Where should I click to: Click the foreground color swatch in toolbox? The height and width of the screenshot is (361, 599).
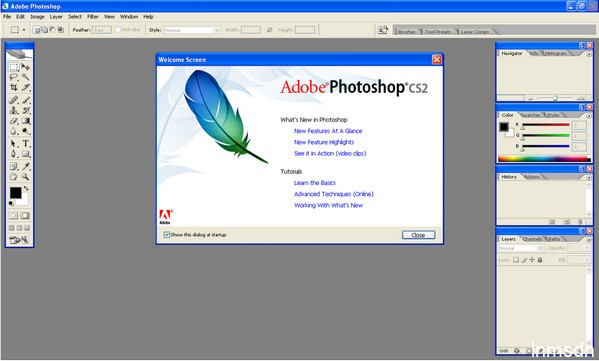[15, 193]
